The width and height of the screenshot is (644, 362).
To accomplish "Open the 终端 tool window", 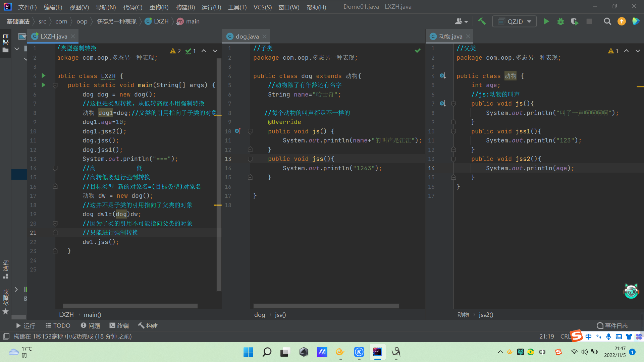I will 119,325.
